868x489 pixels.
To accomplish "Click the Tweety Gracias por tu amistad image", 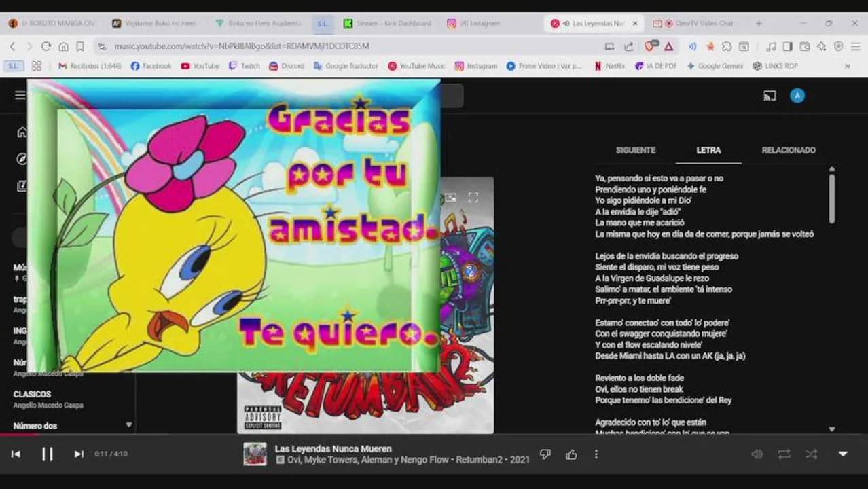I will click(234, 225).
